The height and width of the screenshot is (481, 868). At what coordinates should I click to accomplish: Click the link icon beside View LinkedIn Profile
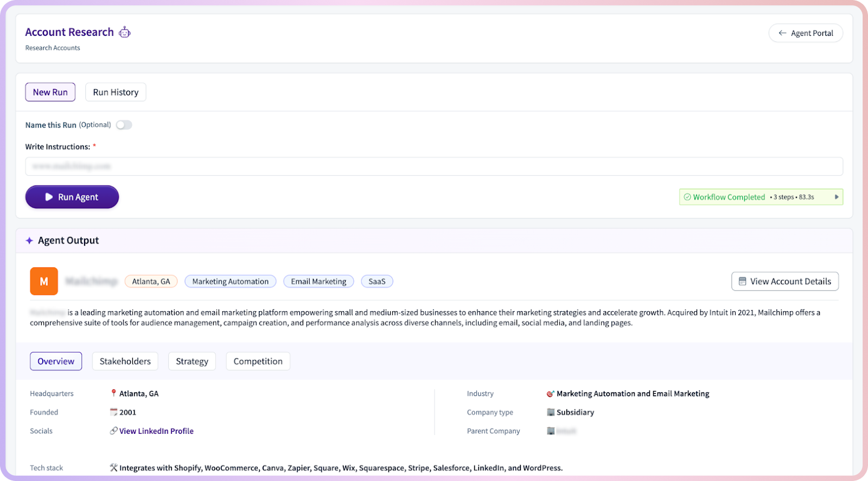click(x=113, y=431)
